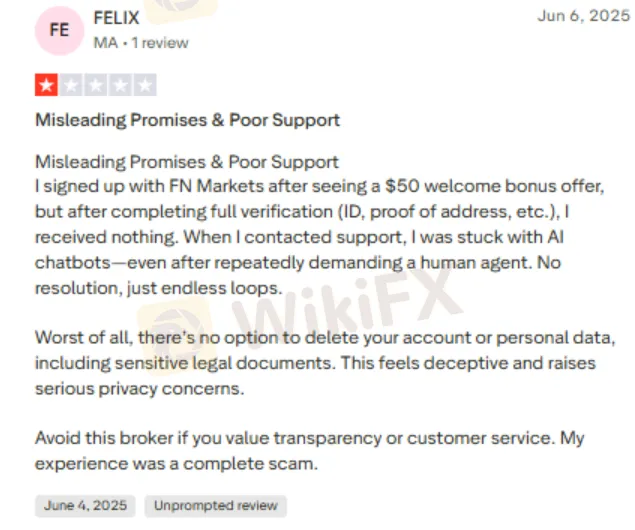Click the MA country label
635x530 pixels.
[106, 43]
